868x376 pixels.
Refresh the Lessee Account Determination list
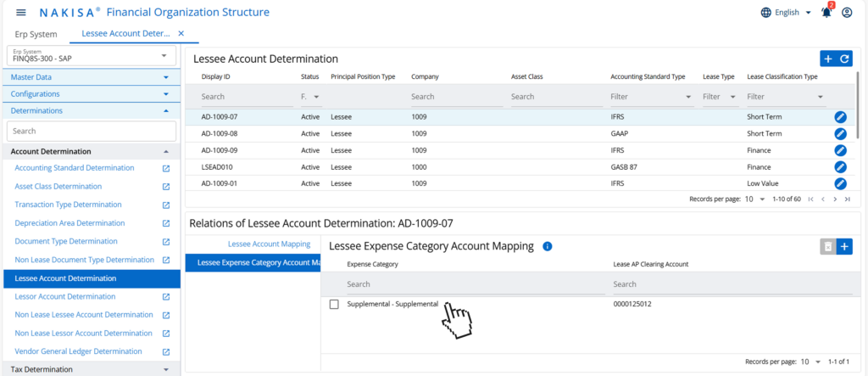[843, 59]
